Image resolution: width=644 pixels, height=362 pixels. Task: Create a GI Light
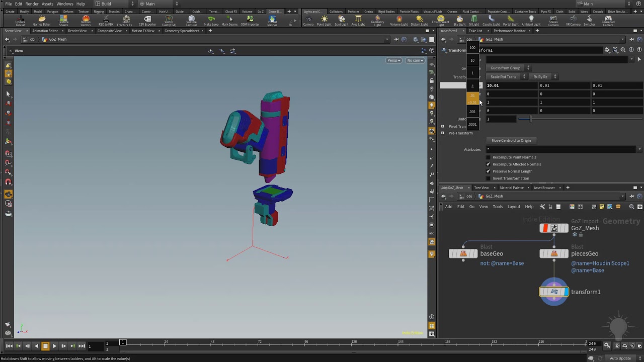coord(474,21)
